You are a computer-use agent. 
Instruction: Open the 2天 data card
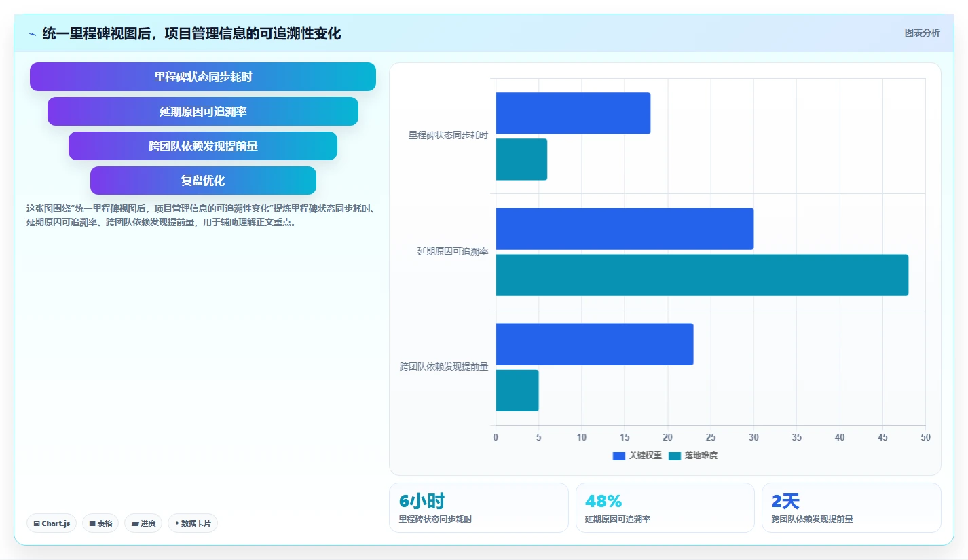pos(851,508)
